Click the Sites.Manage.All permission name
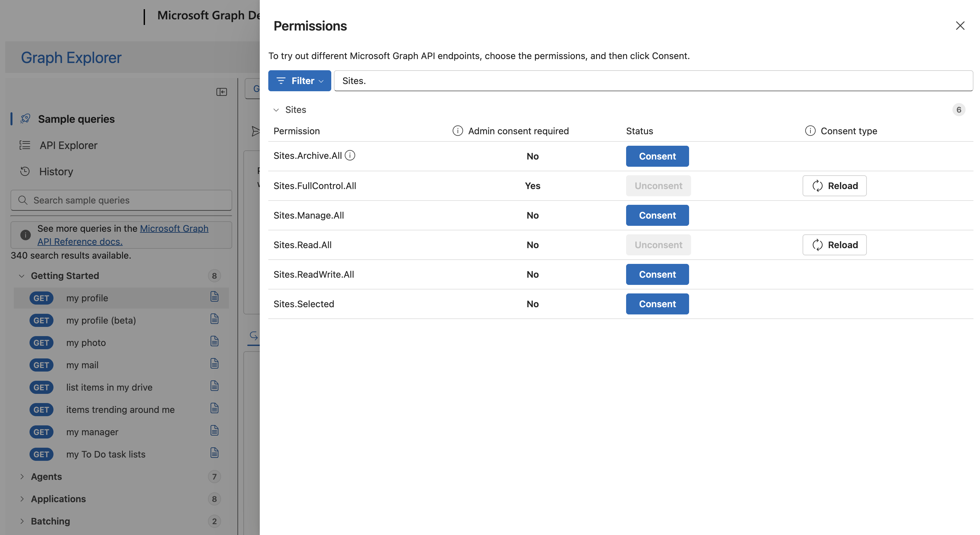The height and width of the screenshot is (535, 980). click(x=309, y=215)
